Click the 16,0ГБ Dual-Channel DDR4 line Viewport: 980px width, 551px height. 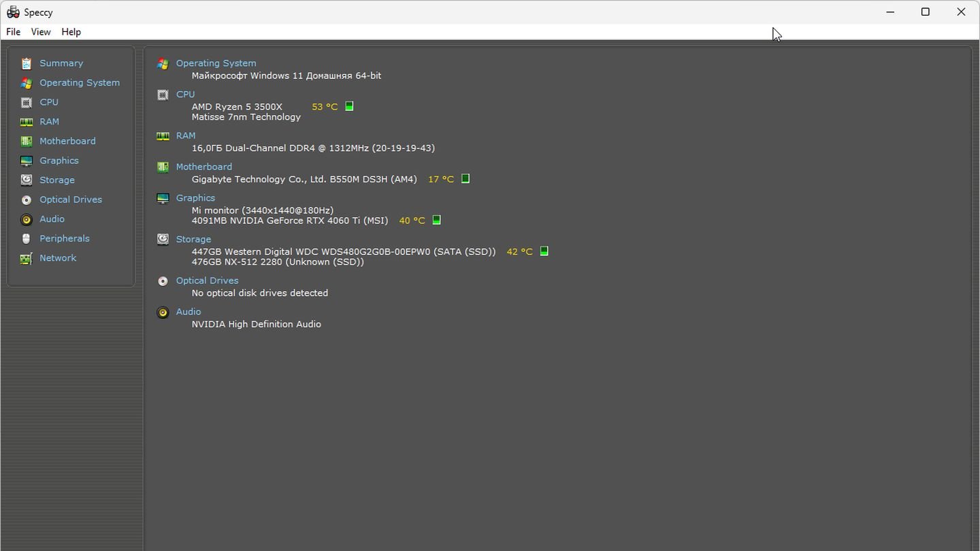[x=313, y=148]
